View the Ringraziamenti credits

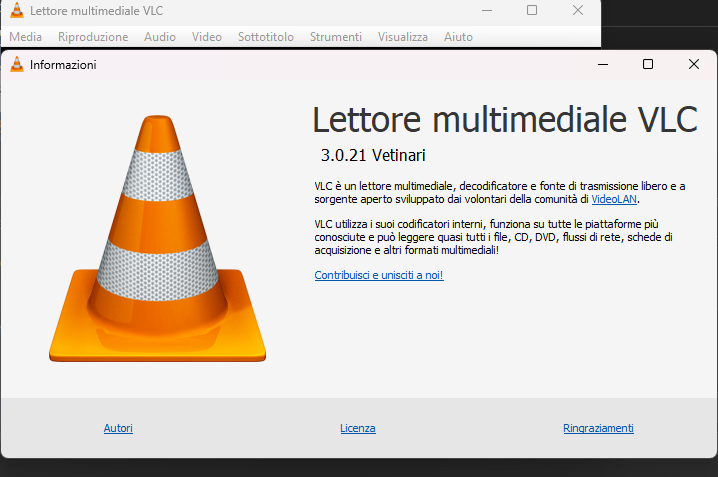[598, 428]
